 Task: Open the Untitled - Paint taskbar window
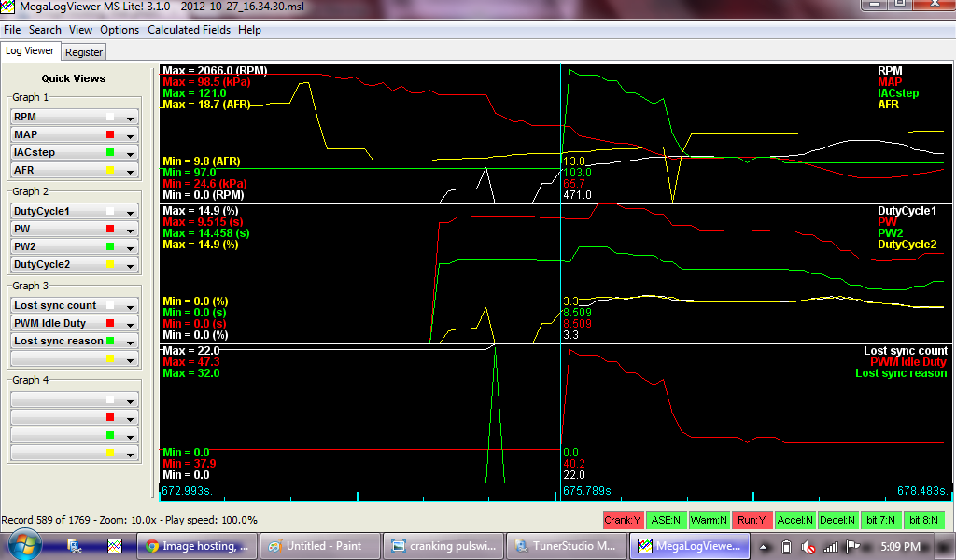pyautogui.click(x=321, y=546)
